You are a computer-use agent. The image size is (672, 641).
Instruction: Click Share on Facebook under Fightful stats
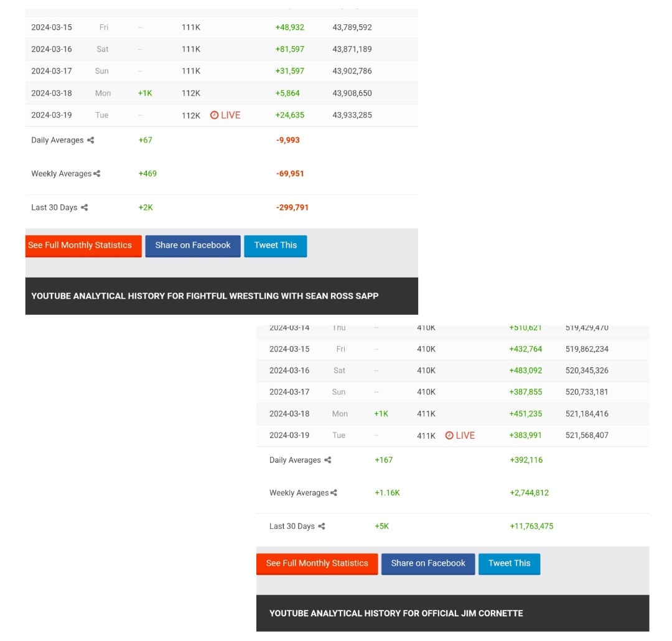click(x=193, y=245)
